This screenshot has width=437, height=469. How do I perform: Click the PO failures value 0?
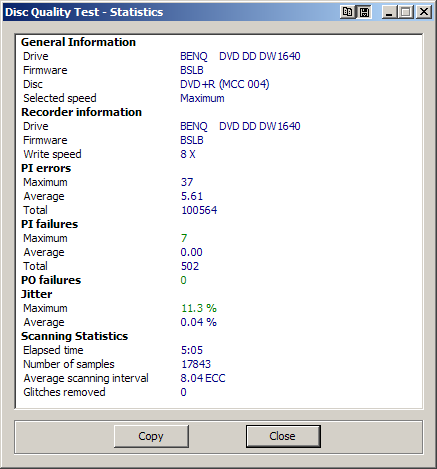(183, 280)
